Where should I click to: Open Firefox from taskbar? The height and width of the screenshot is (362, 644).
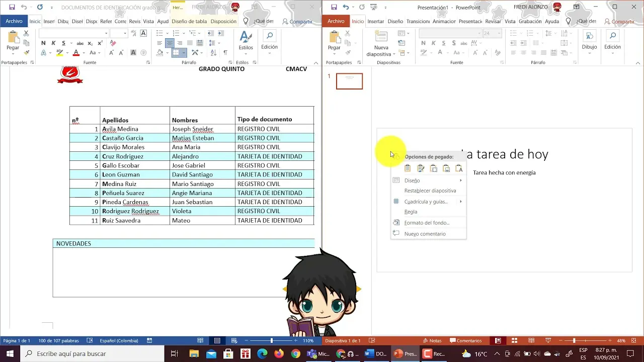click(x=279, y=354)
